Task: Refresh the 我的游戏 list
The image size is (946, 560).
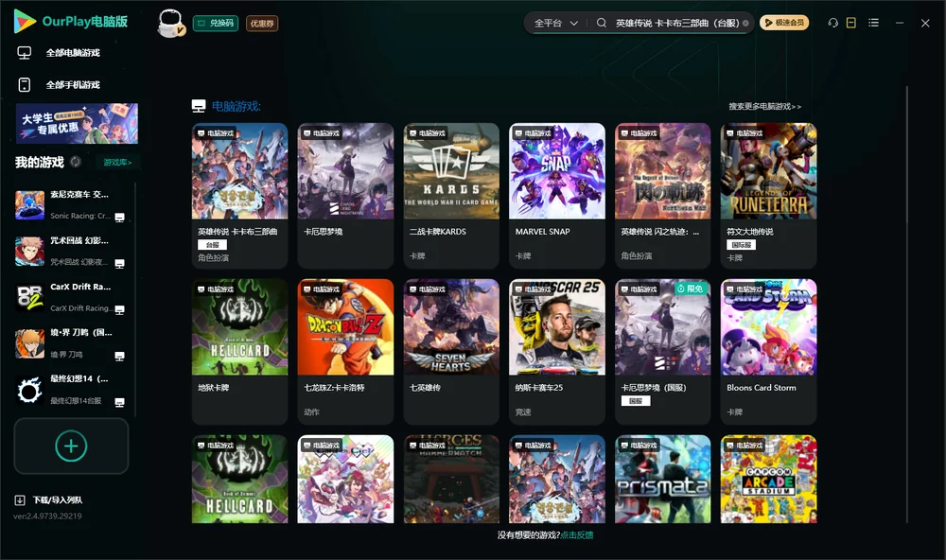Action: 76,162
